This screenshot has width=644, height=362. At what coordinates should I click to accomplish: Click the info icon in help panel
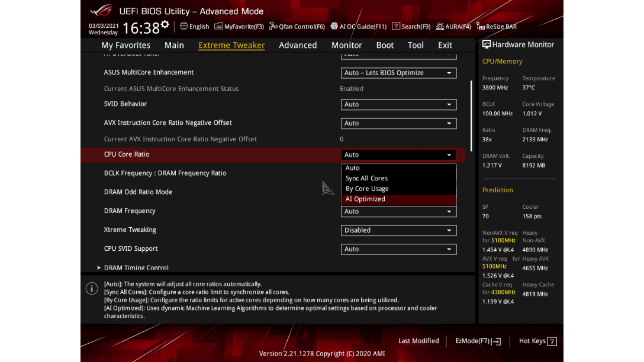pos(92,288)
